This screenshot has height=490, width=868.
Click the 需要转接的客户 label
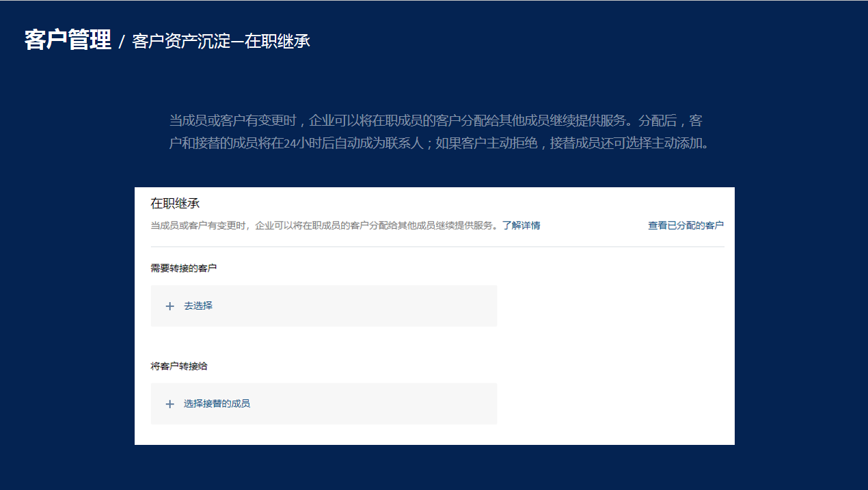(184, 269)
